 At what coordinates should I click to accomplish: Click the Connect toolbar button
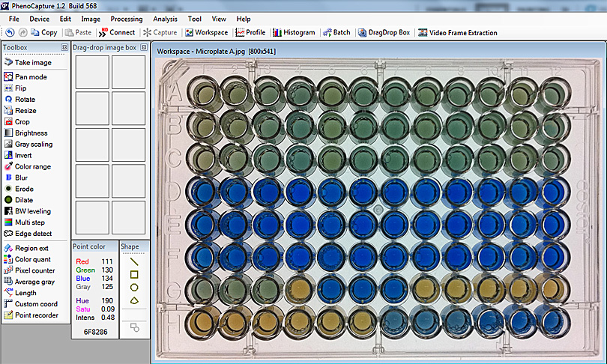click(117, 33)
